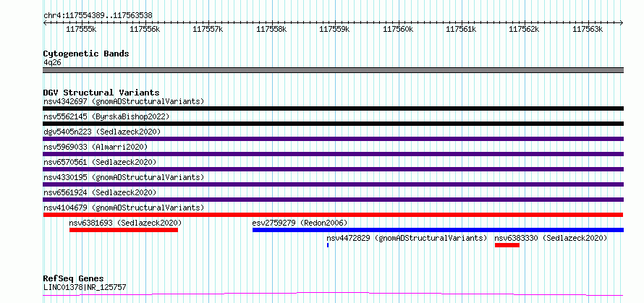Image resolution: width=644 pixels, height=303 pixels.
Task: Click the 117557k ruler tick label
Action: click(x=208, y=29)
